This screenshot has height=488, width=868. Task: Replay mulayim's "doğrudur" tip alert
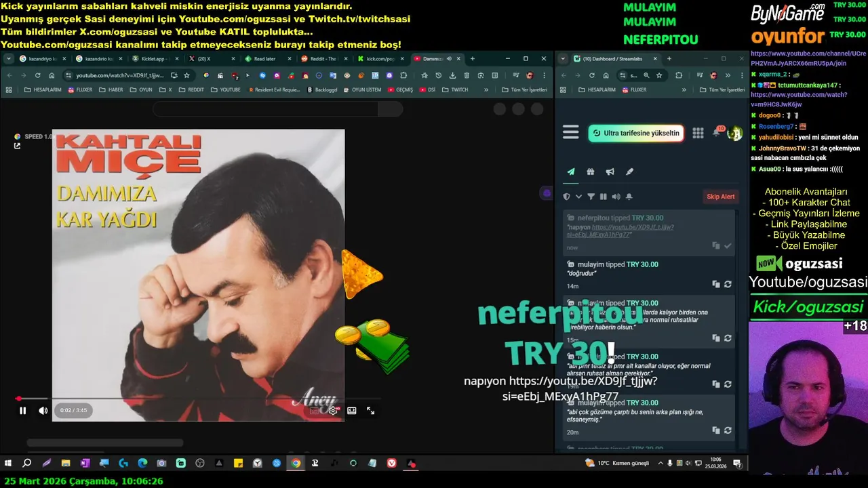728,284
